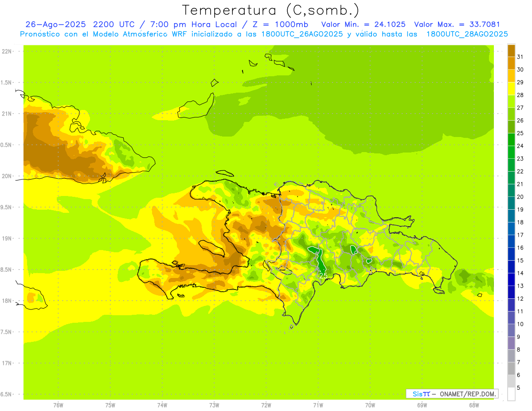Click the "69W" longitude axis label

tap(422, 405)
